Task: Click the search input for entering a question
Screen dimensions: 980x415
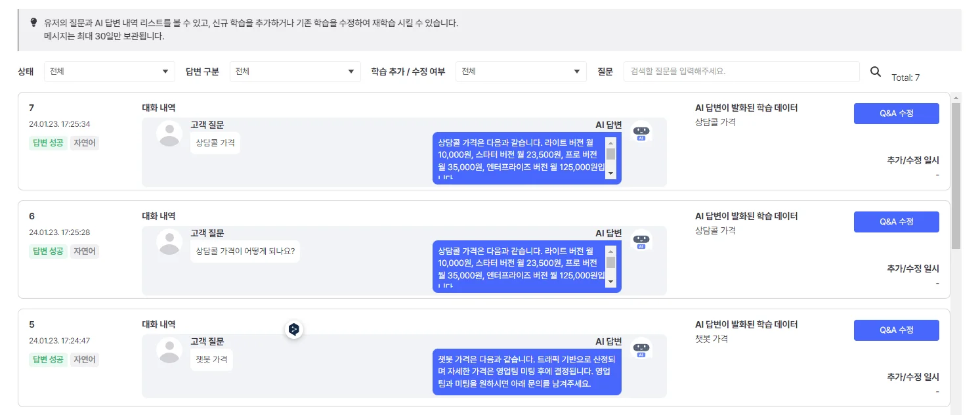Action: 742,71
